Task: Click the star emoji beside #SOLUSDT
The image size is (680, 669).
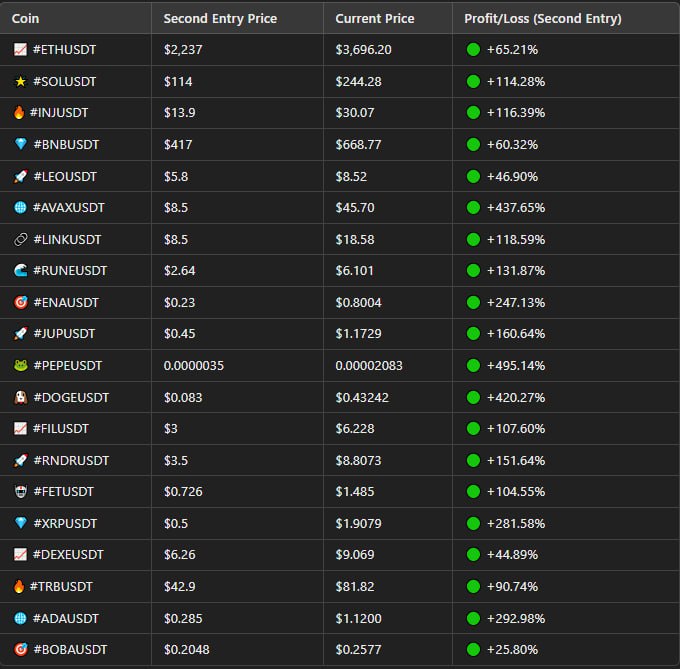Action: pos(20,82)
